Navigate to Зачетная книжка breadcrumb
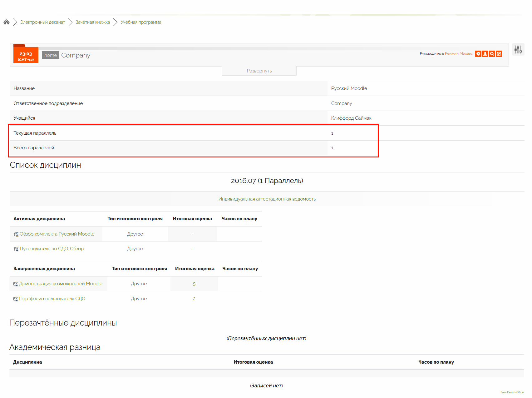Screen dimensions: 532x398 [x=93, y=22]
